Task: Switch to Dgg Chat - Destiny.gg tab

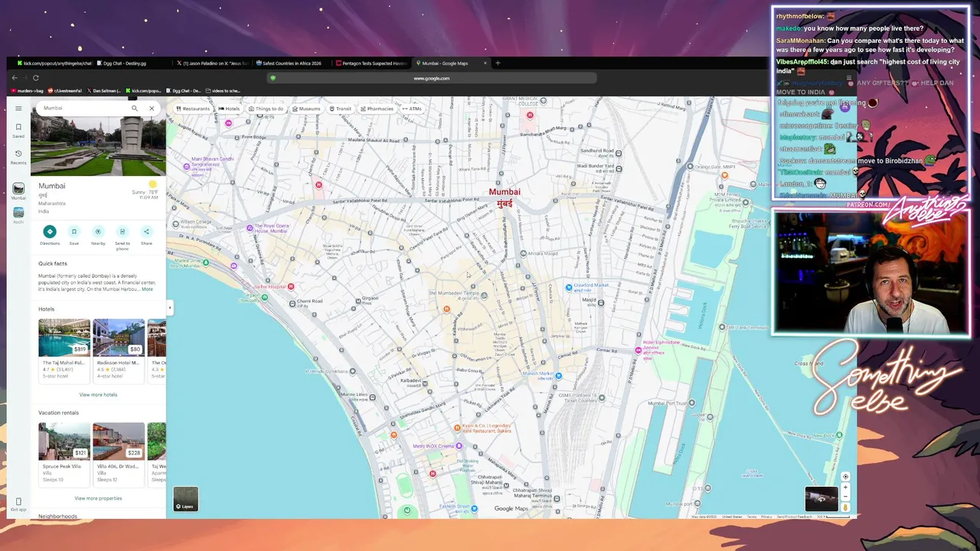Action: tap(132, 64)
